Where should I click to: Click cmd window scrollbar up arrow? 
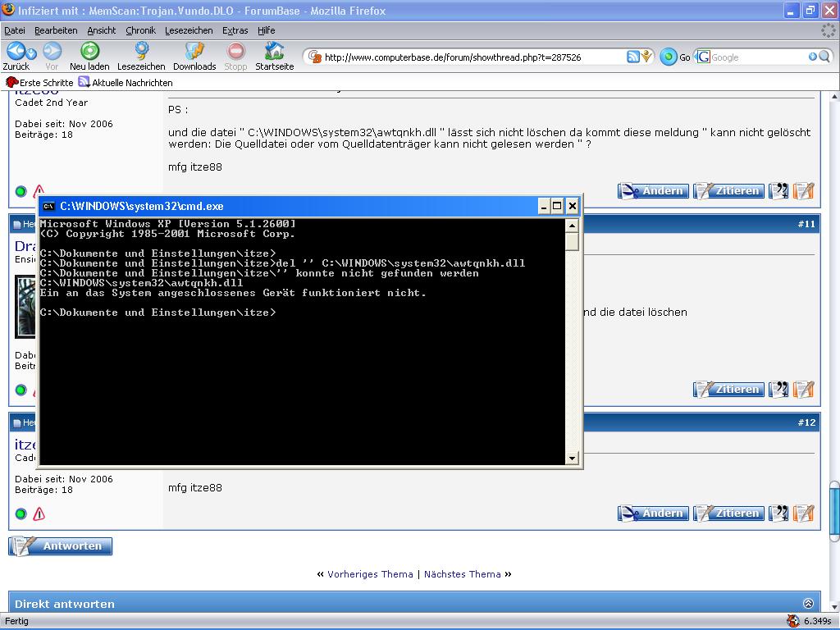tap(572, 226)
